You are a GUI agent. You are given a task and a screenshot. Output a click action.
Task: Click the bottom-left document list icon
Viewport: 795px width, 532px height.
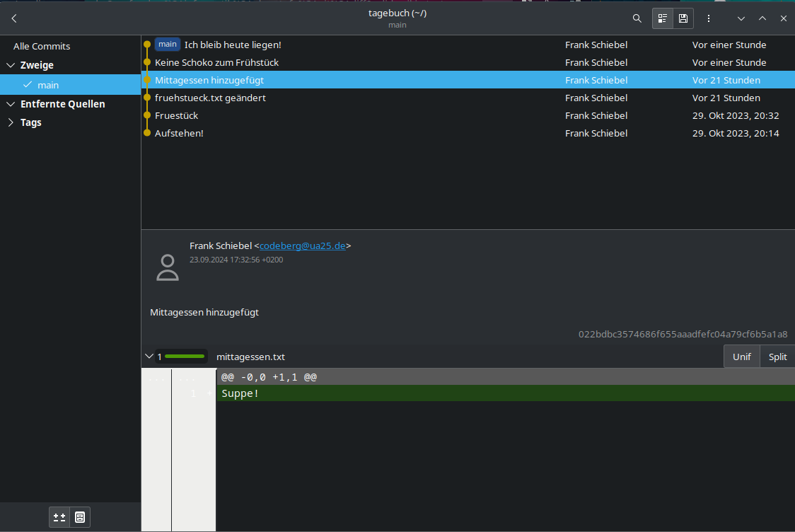coord(80,516)
